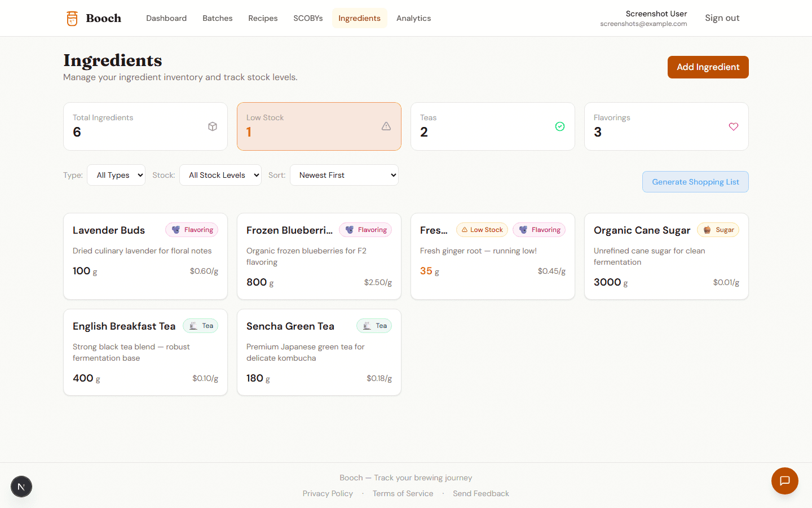Click the $0.18/g price value
The height and width of the screenshot is (508, 812).
coord(379,378)
